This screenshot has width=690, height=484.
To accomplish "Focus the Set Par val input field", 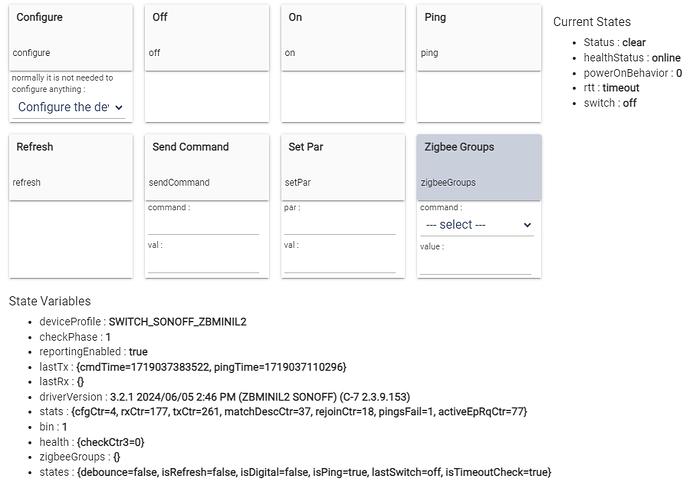I will [340, 264].
